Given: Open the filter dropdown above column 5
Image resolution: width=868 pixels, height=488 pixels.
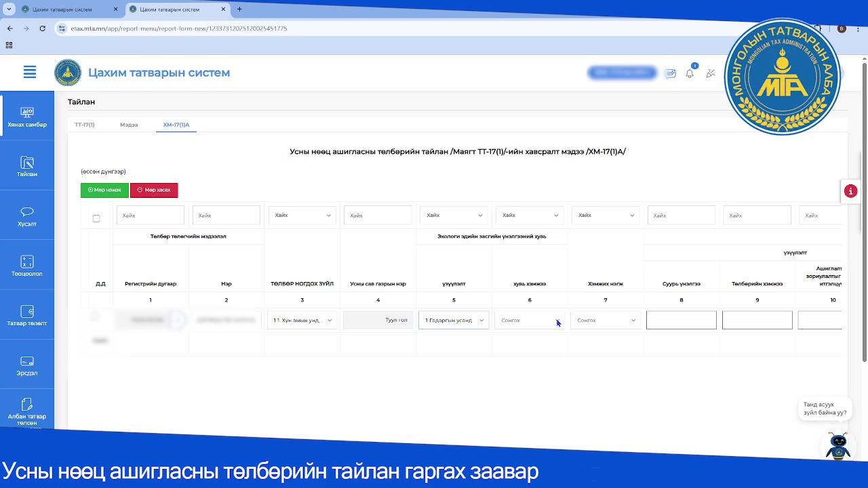Looking at the screenshot, I should (x=454, y=216).
